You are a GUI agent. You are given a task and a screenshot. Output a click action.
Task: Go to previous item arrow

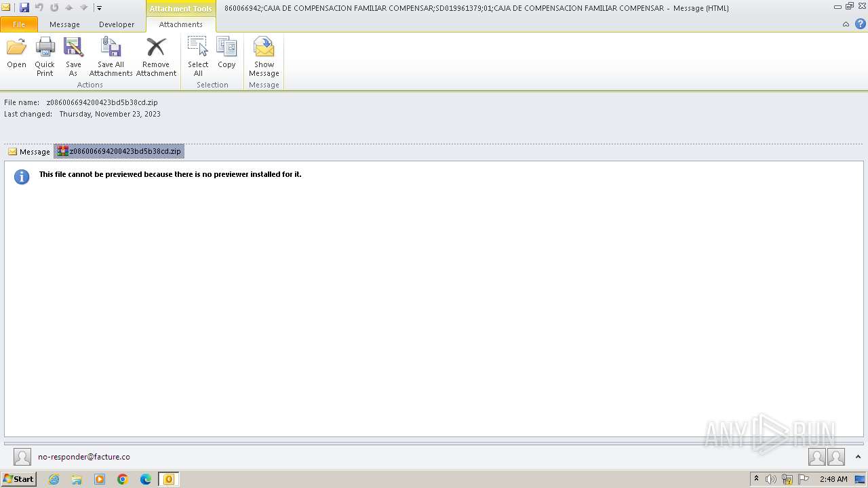pos(68,7)
